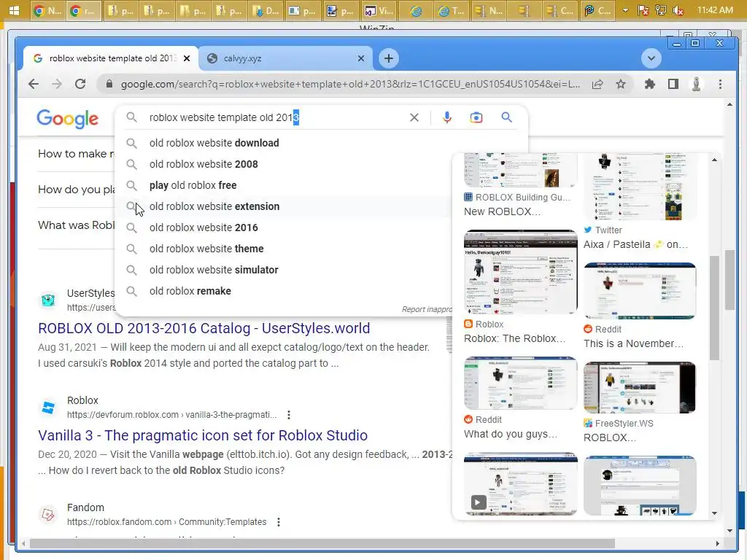This screenshot has height=560, width=747.
Task: Click the UserStyles site favicon
Action: [x=48, y=300]
